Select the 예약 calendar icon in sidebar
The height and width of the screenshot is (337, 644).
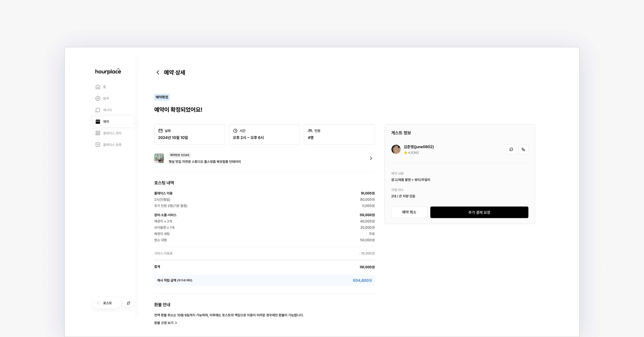[x=98, y=122]
